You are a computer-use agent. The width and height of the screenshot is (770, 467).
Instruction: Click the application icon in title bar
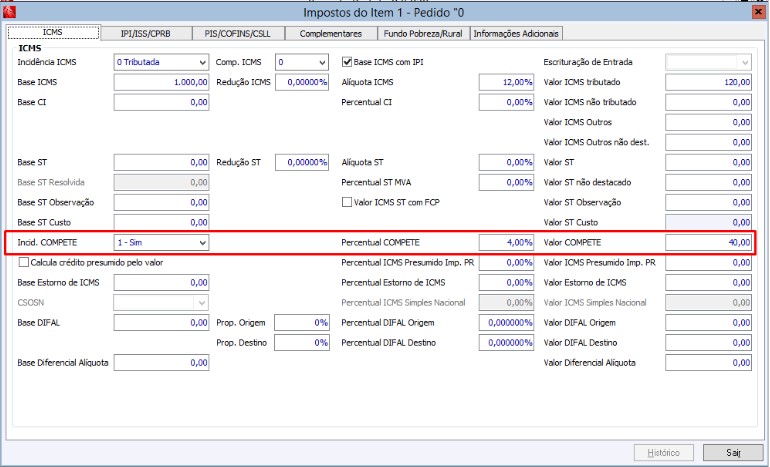pos(9,11)
